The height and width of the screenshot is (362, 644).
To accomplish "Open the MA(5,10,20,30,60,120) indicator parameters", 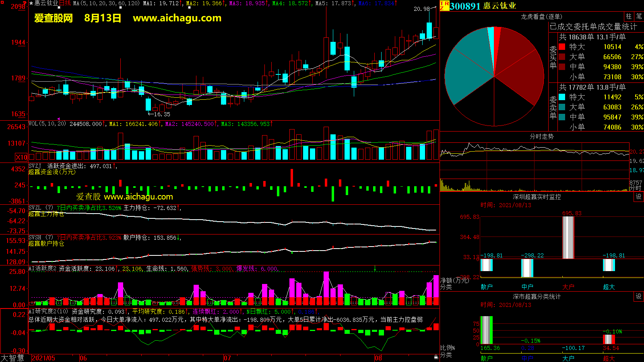I will (106, 3).
